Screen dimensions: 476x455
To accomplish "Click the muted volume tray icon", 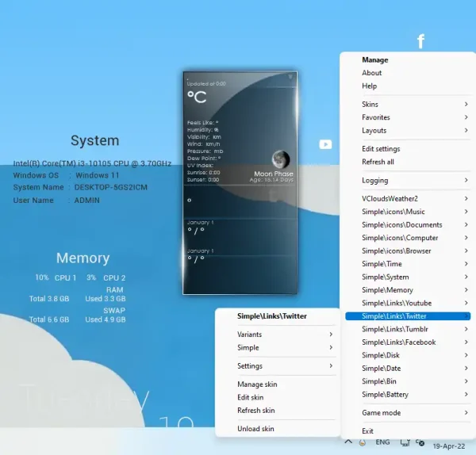I will click(x=420, y=443).
